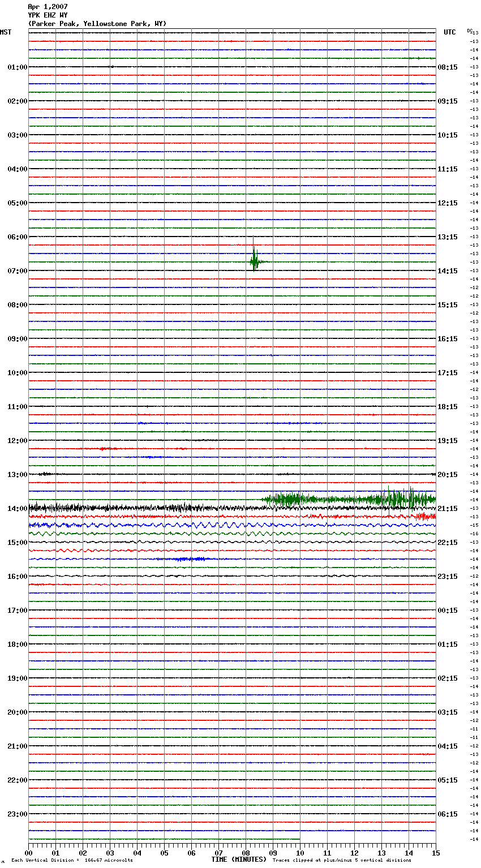Screen dimensions: 481x868
Task: Select minute 08 on the bottom axis
Action: 246,853
